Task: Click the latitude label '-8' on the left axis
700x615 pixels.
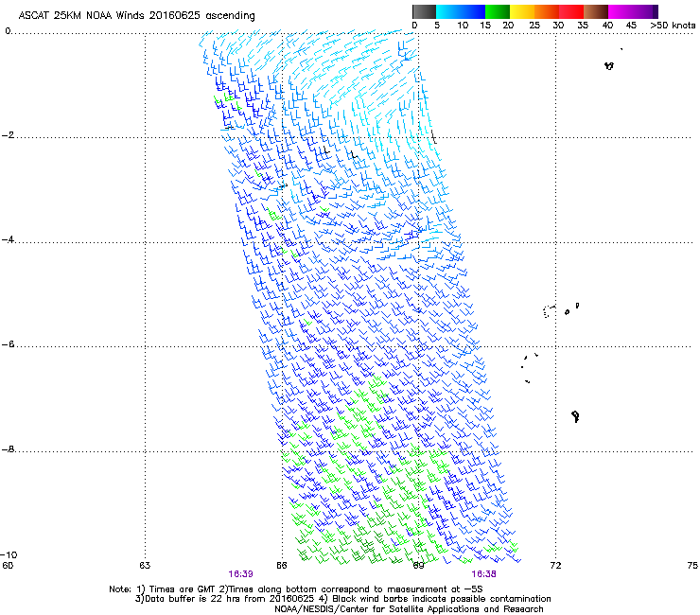Action: click(x=8, y=448)
